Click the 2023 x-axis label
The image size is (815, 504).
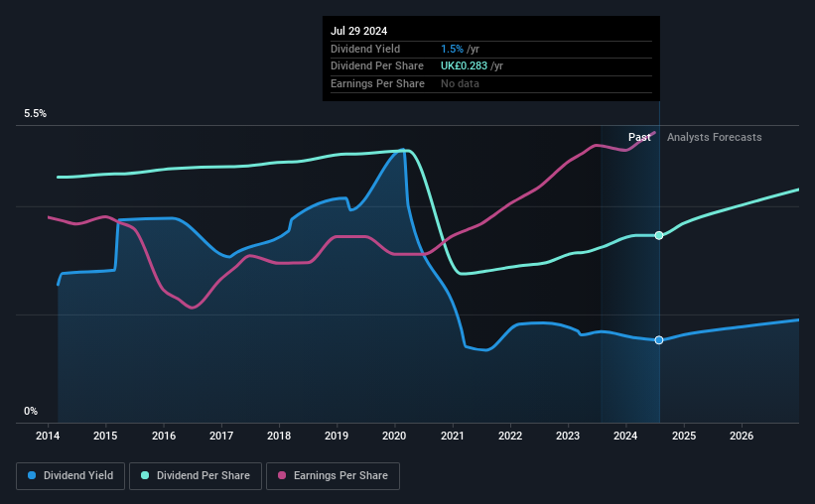coord(568,436)
